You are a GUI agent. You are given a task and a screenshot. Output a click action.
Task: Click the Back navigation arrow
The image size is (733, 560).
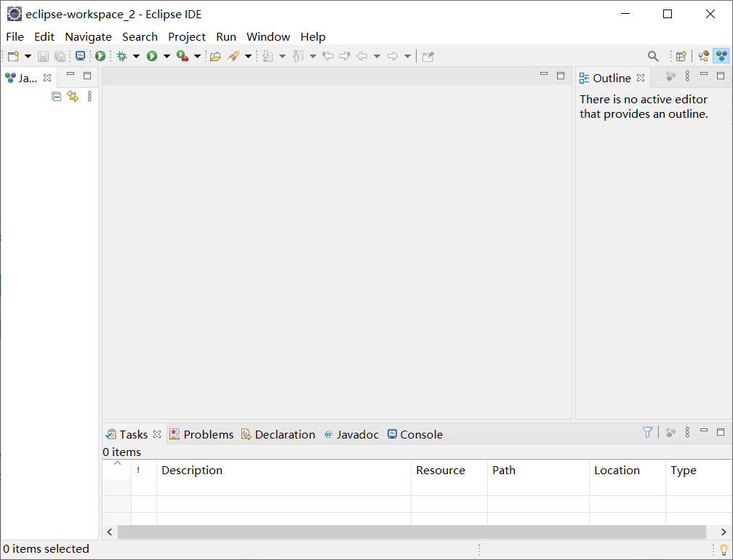pos(362,56)
